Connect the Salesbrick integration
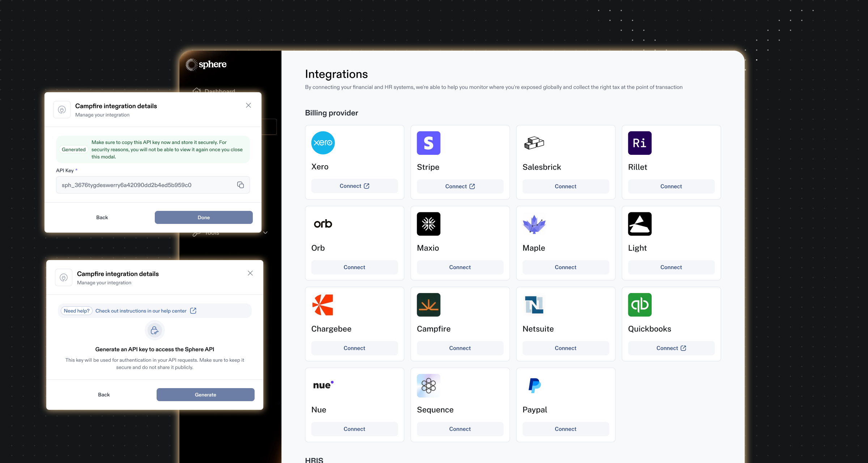This screenshot has width=868, height=463. pyautogui.click(x=565, y=186)
